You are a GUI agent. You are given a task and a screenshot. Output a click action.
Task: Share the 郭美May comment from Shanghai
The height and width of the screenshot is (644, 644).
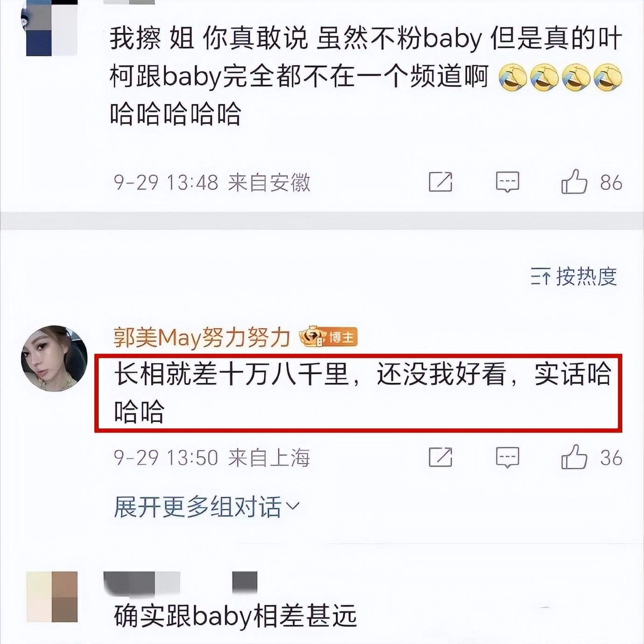[x=441, y=457]
